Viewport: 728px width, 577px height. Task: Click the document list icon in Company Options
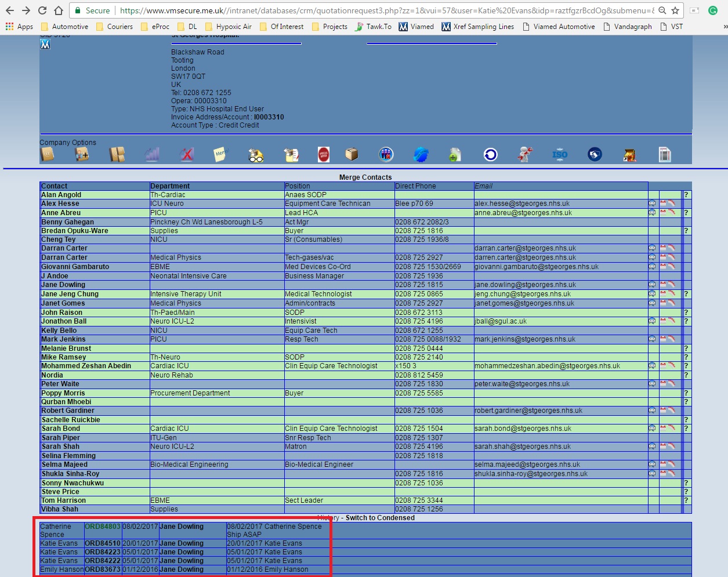pos(665,154)
